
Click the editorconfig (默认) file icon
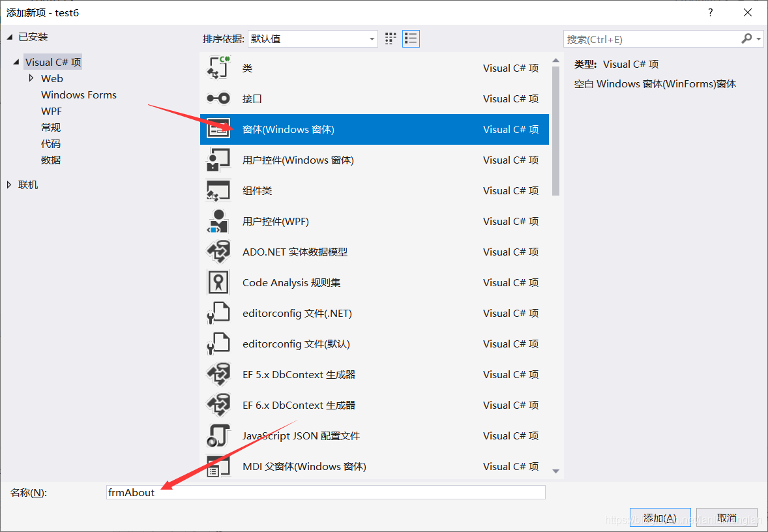tap(218, 344)
